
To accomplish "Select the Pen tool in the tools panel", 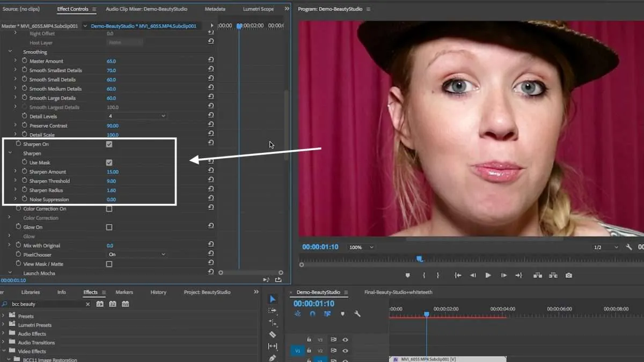I will point(272,357).
